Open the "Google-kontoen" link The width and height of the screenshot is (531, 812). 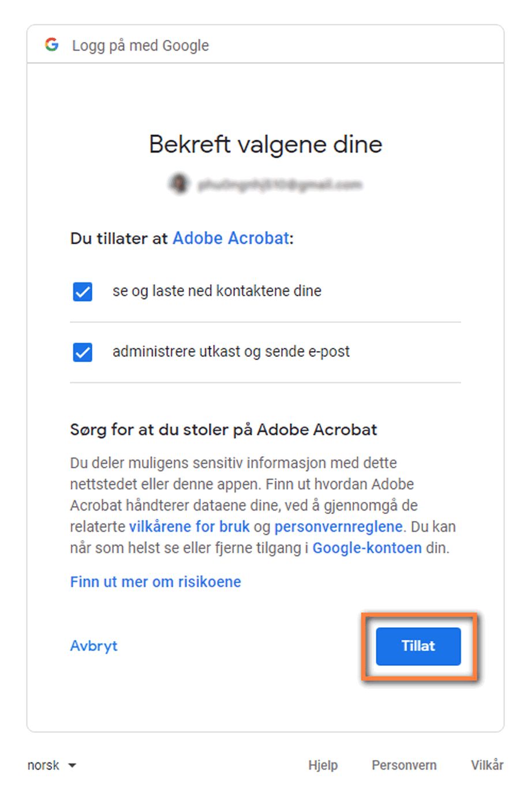point(366,547)
